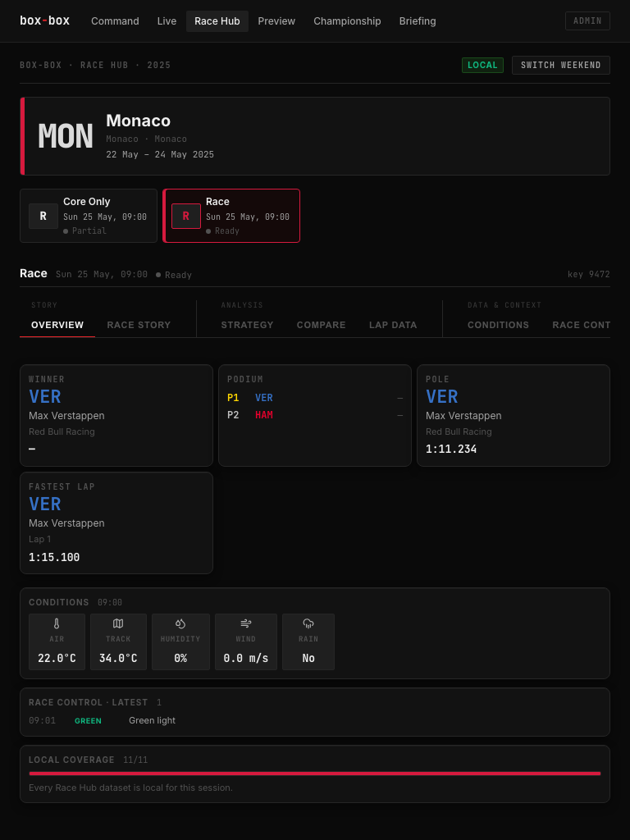Click the wind icon in Conditions
The width and height of the screenshot is (630, 840).
pyautogui.click(x=246, y=623)
